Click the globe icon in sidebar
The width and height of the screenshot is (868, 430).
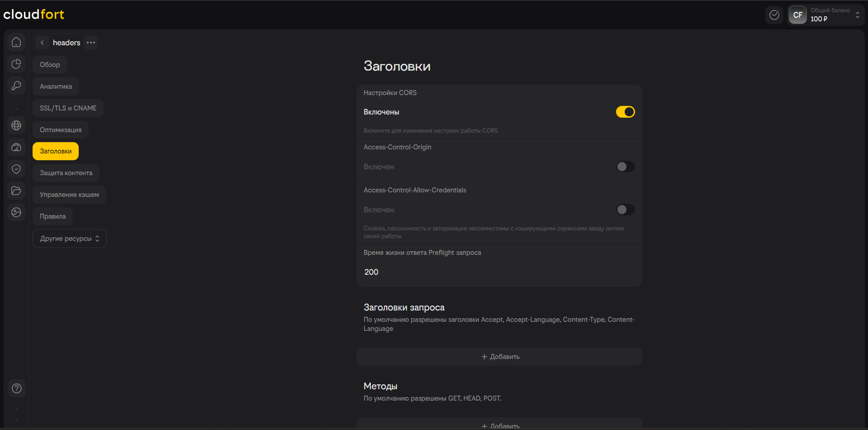(16, 125)
